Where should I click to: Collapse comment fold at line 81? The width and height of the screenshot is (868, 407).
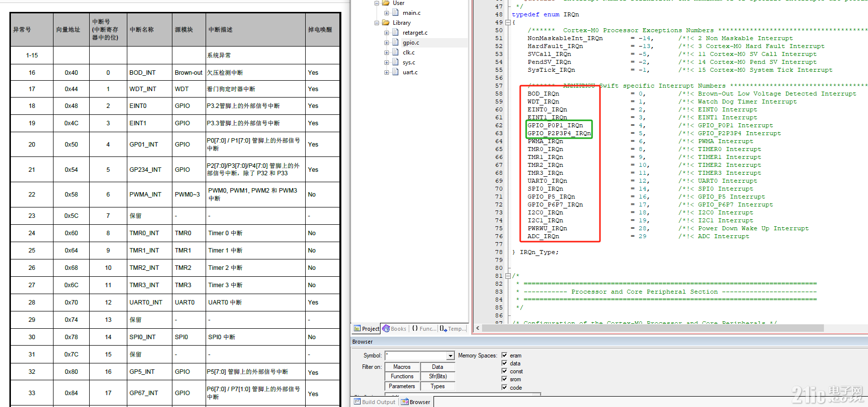pyautogui.click(x=508, y=276)
